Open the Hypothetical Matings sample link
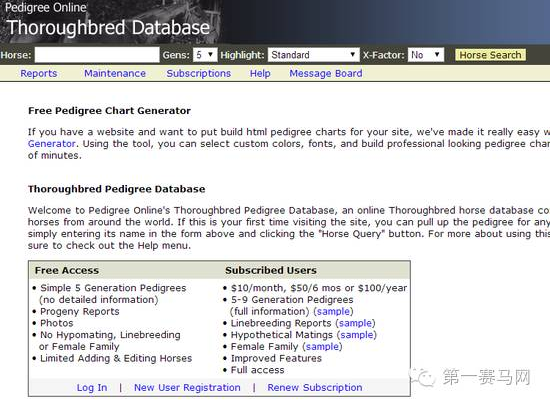552x414 pixels. point(356,334)
